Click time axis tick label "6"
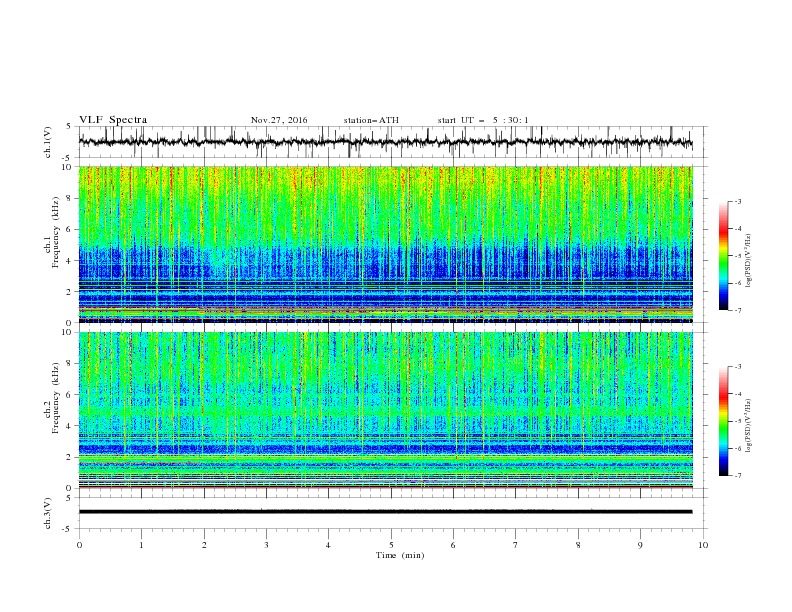The width and height of the screenshot is (792, 612). pyautogui.click(x=453, y=545)
